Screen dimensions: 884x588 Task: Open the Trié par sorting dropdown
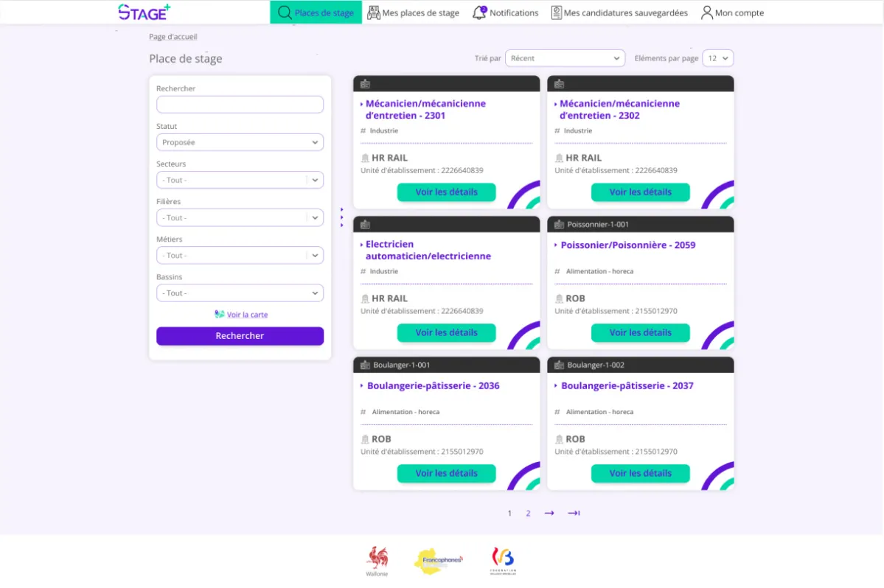coord(565,58)
